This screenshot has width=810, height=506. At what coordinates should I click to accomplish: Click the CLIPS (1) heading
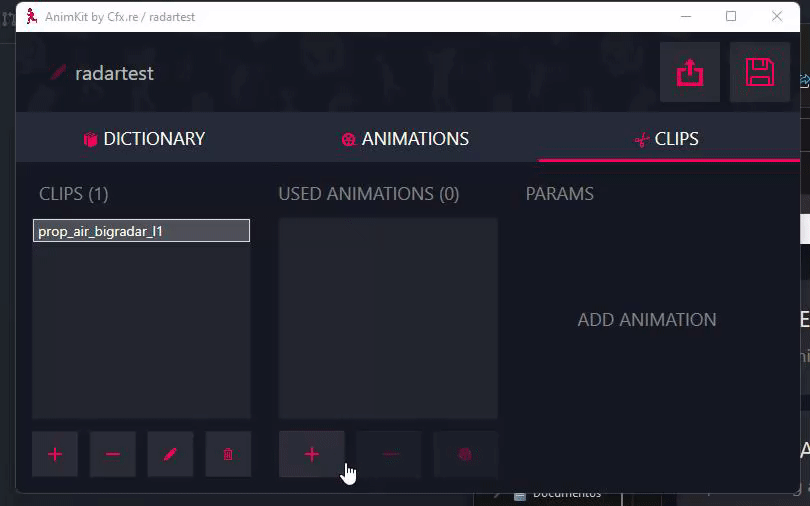(x=74, y=194)
